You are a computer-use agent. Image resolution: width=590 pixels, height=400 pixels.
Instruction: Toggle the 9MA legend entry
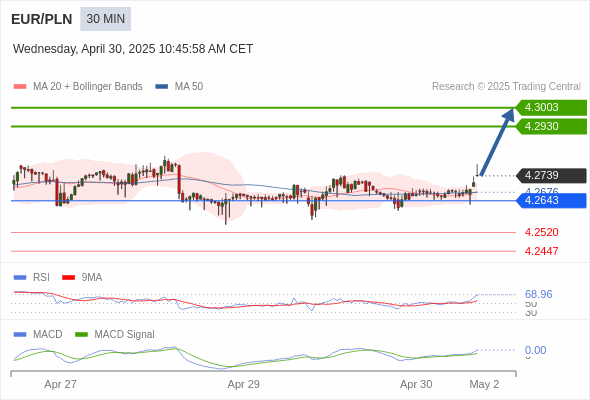coord(82,277)
